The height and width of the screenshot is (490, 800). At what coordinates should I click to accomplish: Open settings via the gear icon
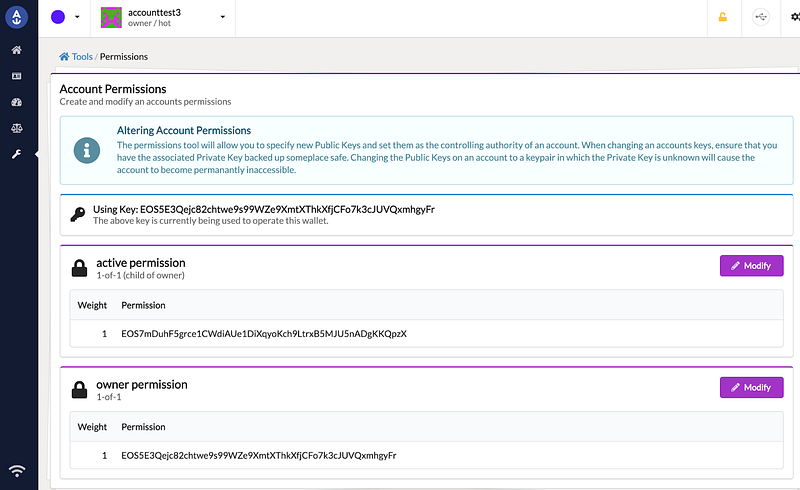[x=794, y=17]
